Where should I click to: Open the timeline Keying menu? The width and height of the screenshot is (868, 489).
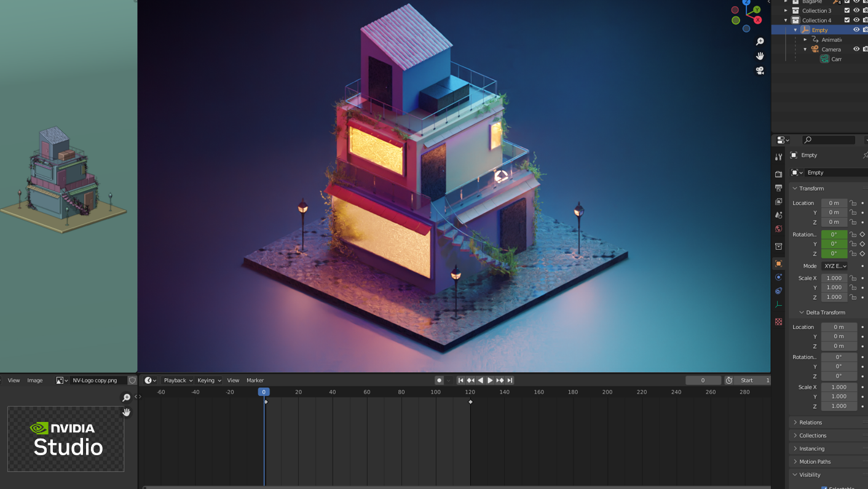pyautogui.click(x=209, y=380)
